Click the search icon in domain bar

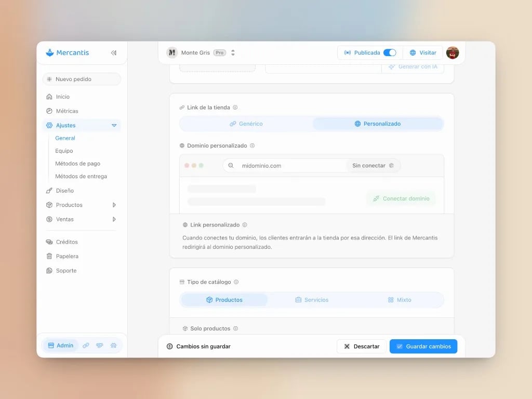pyautogui.click(x=231, y=166)
